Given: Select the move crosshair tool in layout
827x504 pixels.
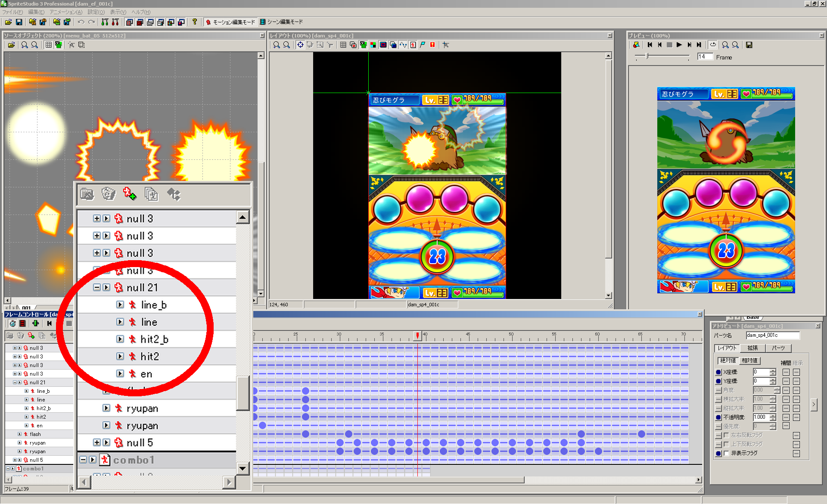Looking at the screenshot, I should click(x=300, y=45).
